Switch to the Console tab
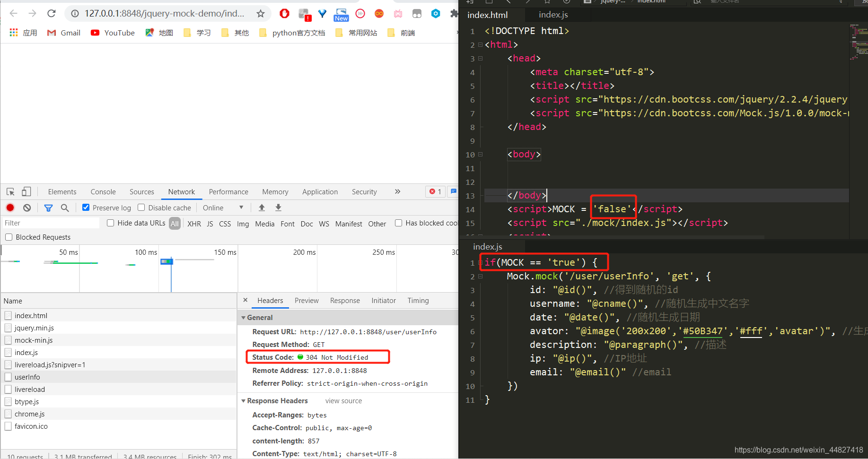The width and height of the screenshot is (868, 459). (103, 191)
